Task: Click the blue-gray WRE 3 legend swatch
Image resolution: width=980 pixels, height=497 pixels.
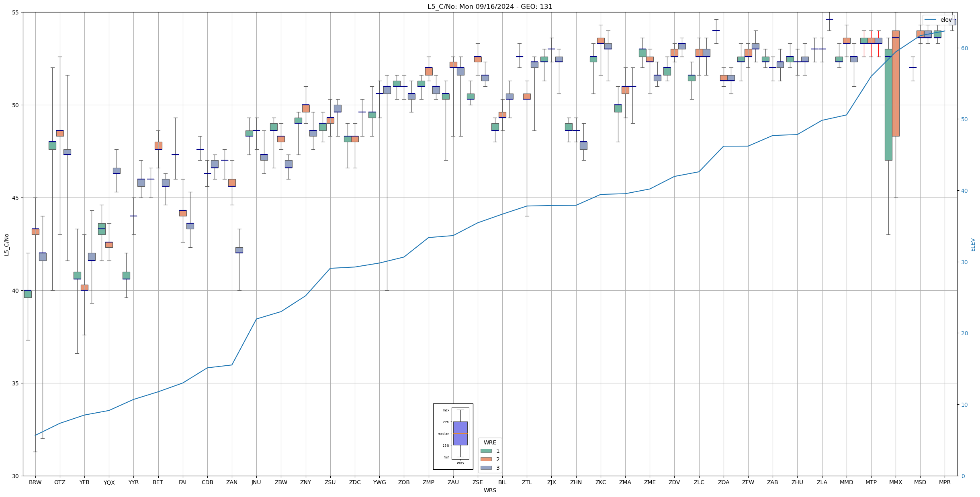Action: [x=486, y=468]
